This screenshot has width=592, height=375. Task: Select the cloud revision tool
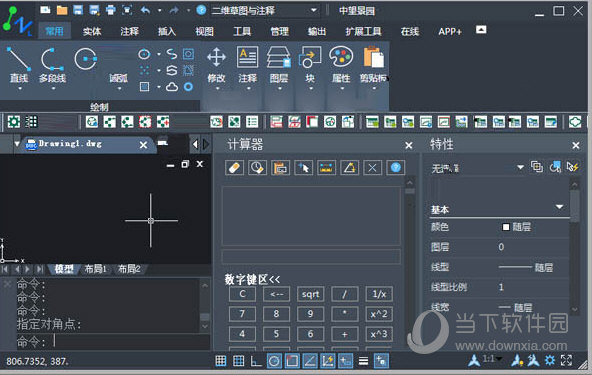[172, 87]
